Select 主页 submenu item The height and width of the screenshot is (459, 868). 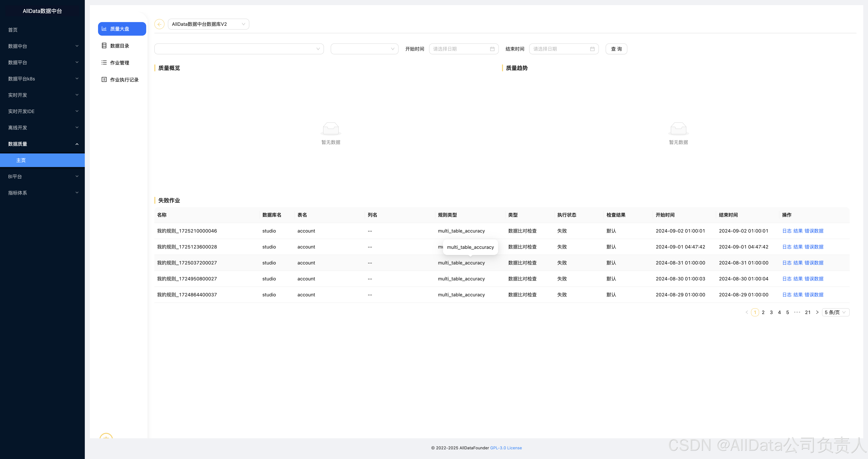[x=21, y=160]
